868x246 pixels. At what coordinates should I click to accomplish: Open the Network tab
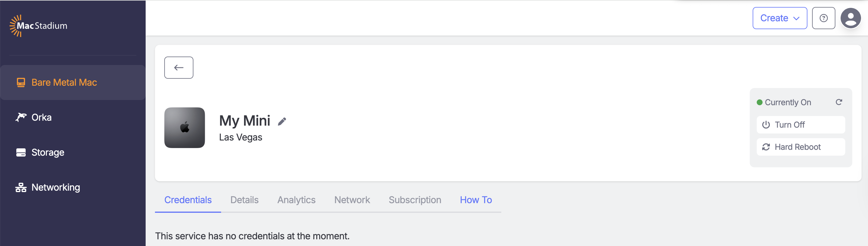point(352,200)
